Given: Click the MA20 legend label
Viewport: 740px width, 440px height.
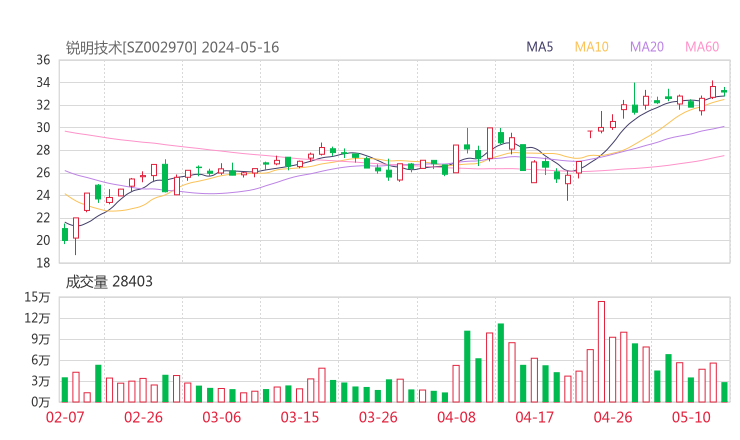Looking at the screenshot, I should 647,47.
